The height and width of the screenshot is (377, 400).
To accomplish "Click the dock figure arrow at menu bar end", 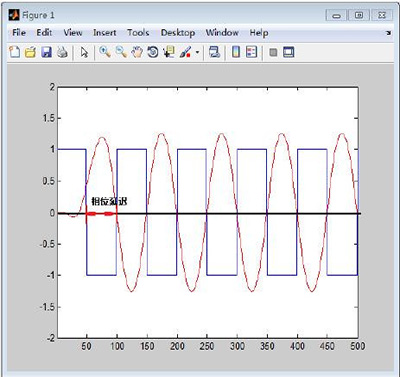I will point(389,33).
